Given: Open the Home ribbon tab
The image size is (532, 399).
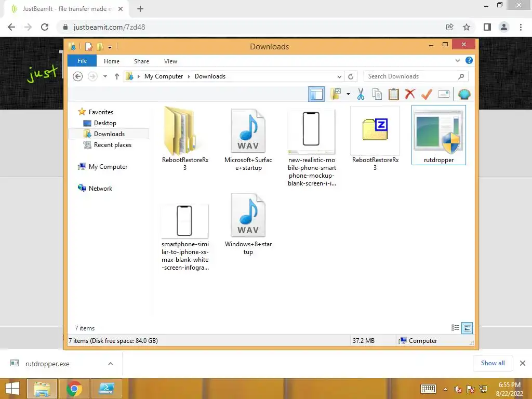Looking at the screenshot, I should 112,61.
